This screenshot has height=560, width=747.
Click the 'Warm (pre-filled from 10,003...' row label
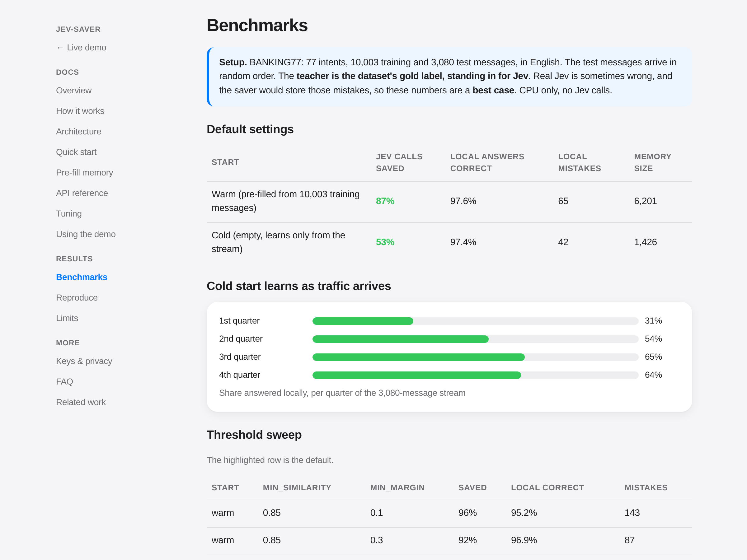click(x=286, y=201)
